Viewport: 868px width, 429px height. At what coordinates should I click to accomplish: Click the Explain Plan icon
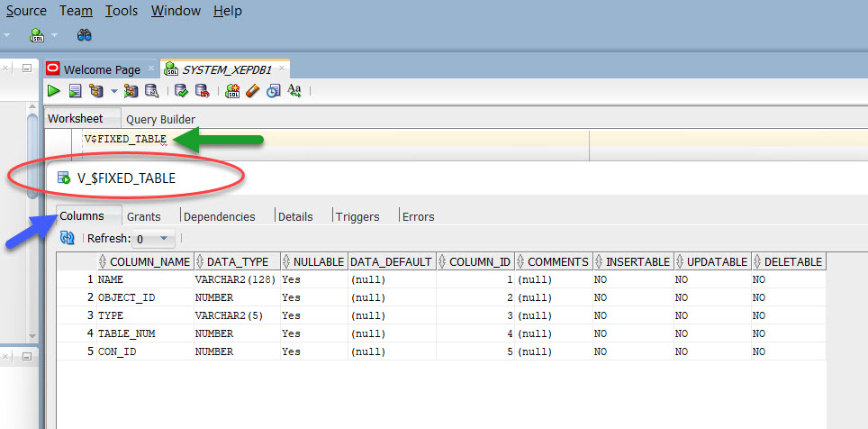click(96, 91)
